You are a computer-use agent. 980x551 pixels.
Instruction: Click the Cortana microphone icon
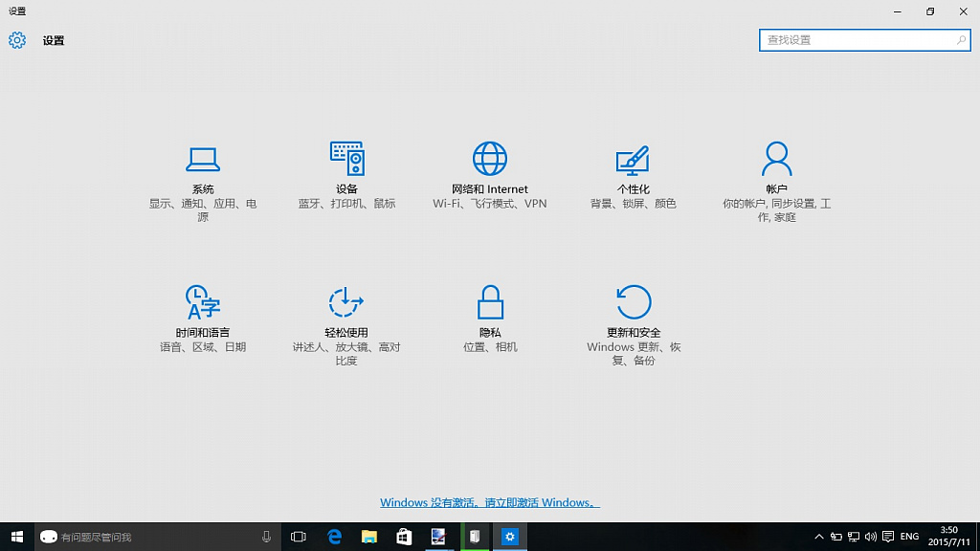point(266,537)
